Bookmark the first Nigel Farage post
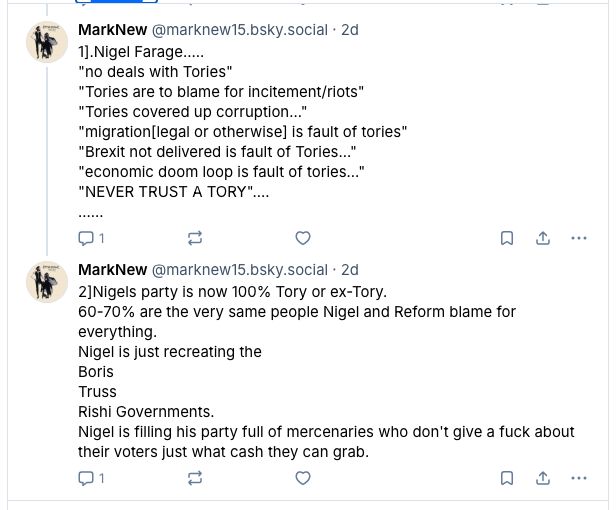This screenshot has height=510, width=616. tap(507, 238)
